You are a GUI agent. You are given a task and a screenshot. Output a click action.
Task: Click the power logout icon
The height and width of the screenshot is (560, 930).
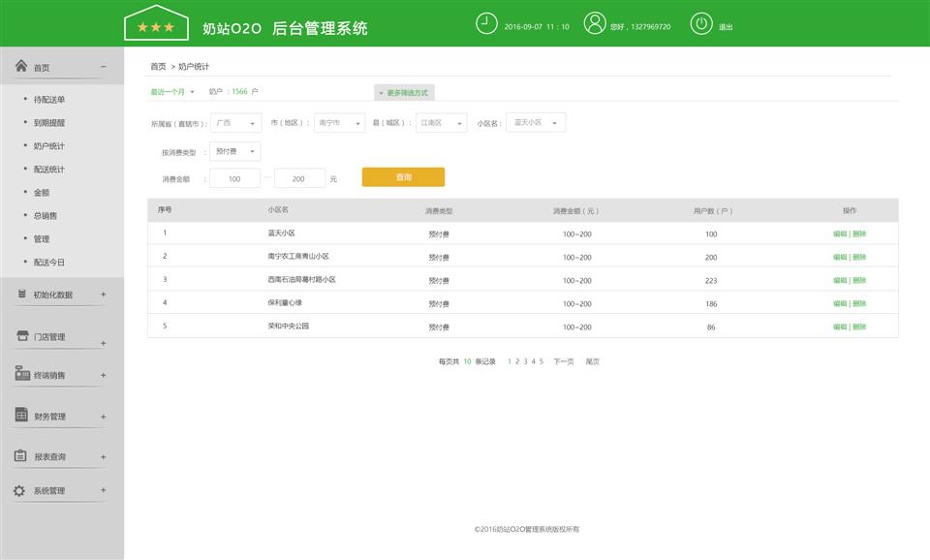701,24
